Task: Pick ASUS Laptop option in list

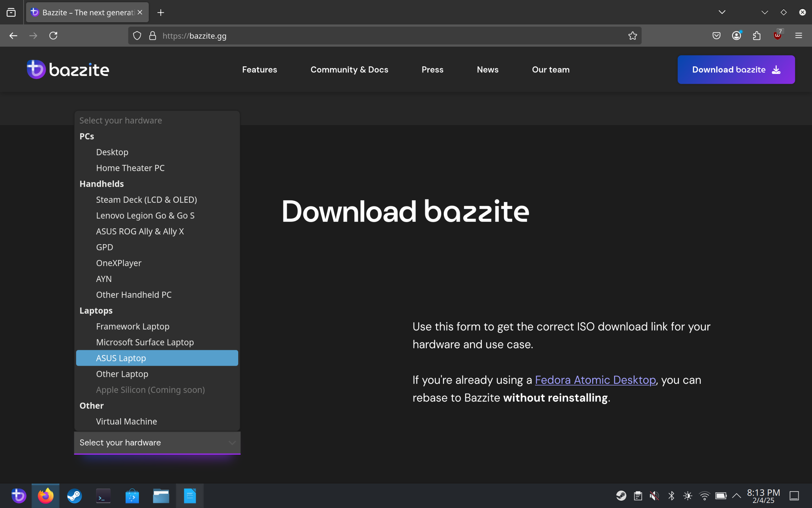Action: click(157, 358)
